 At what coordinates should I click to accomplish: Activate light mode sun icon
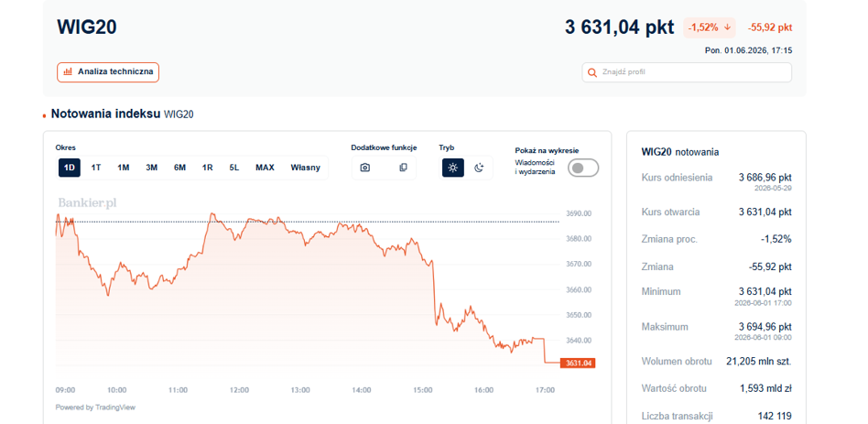pos(453,168)
